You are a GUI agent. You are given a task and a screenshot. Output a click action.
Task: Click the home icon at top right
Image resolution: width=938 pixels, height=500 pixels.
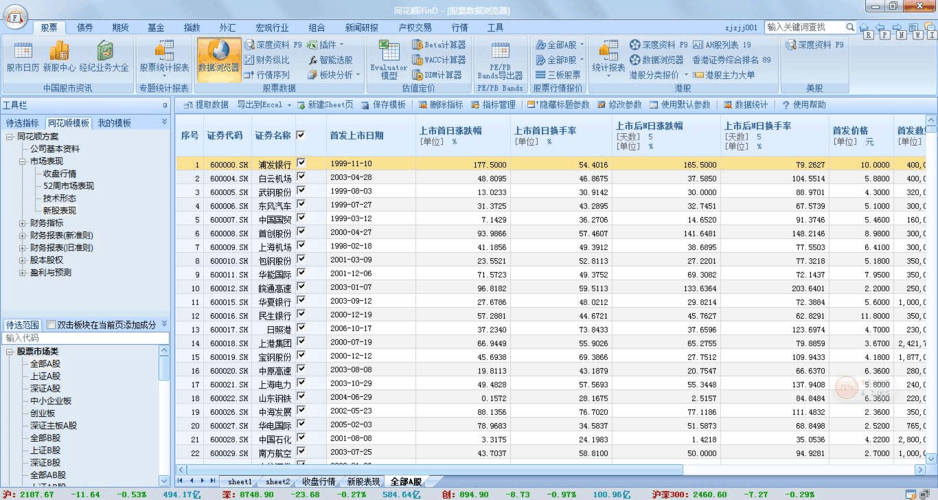coord(864,28)
